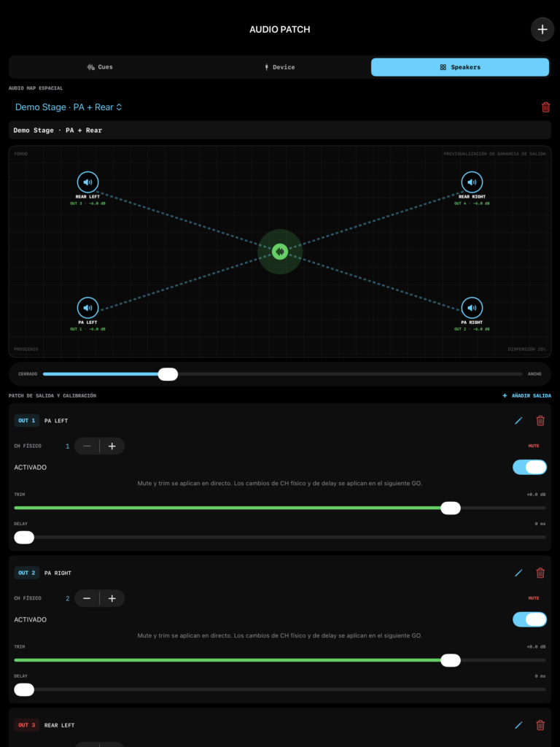Switch to the Device tab

pyautogui.click(x=279, y=67)
